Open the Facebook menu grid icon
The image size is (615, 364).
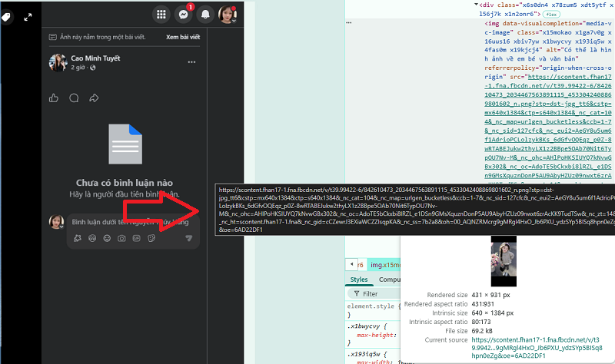[x=161, y=15]
